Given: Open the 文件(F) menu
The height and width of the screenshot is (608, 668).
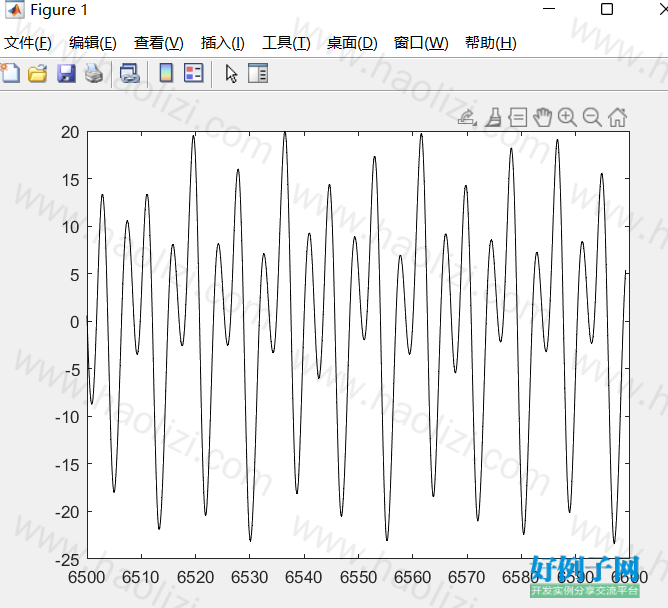Looking at the screenshot, I should tap(28, 43).
